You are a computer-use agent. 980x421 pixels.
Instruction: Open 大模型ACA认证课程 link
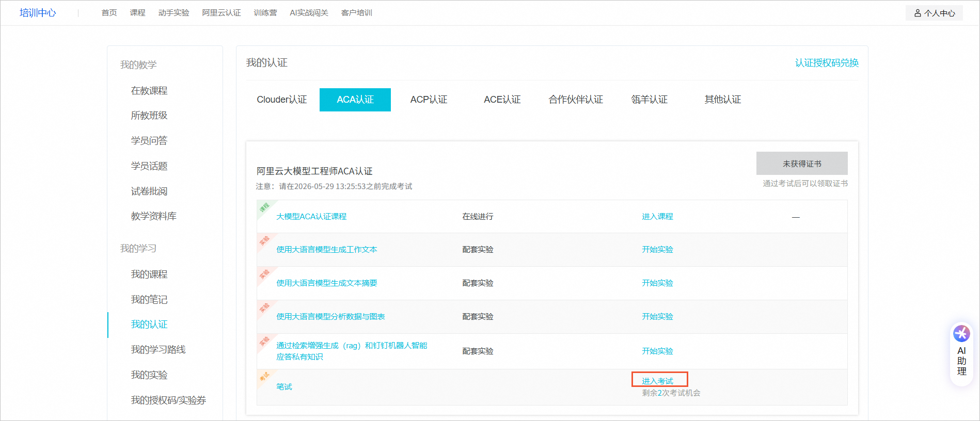[x=311, y=217]
